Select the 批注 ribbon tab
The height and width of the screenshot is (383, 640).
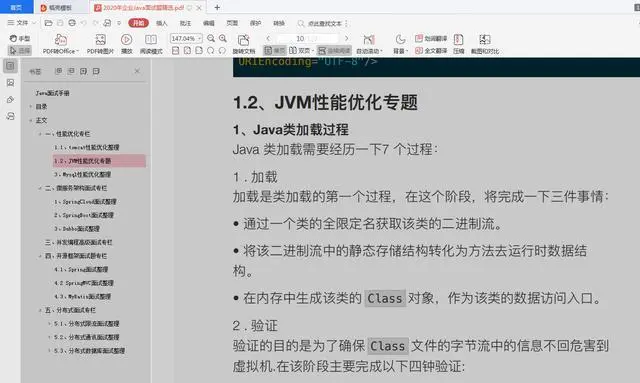185,23
